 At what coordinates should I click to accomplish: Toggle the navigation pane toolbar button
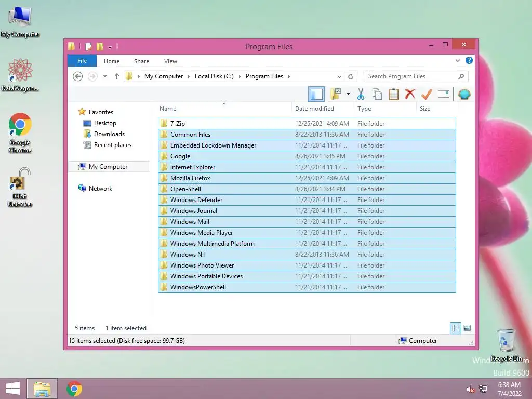[x=316, y=95]
